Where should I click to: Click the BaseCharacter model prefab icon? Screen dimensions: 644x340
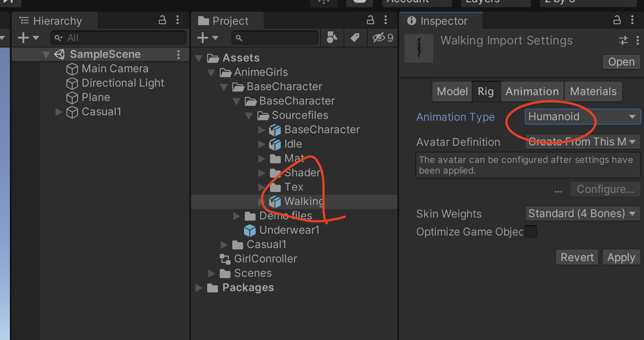275,130
